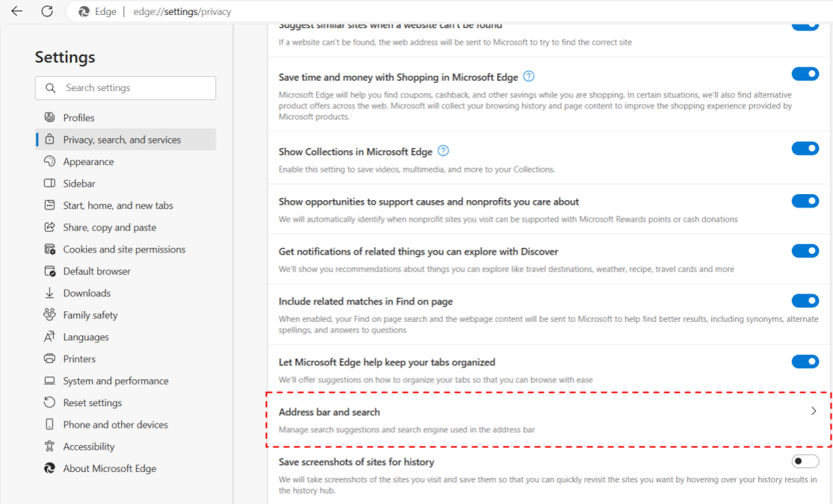The height and width of the screenshot is (504, 833).
Task: Open the help icon next to Show Collections
Action: point(443,151)
